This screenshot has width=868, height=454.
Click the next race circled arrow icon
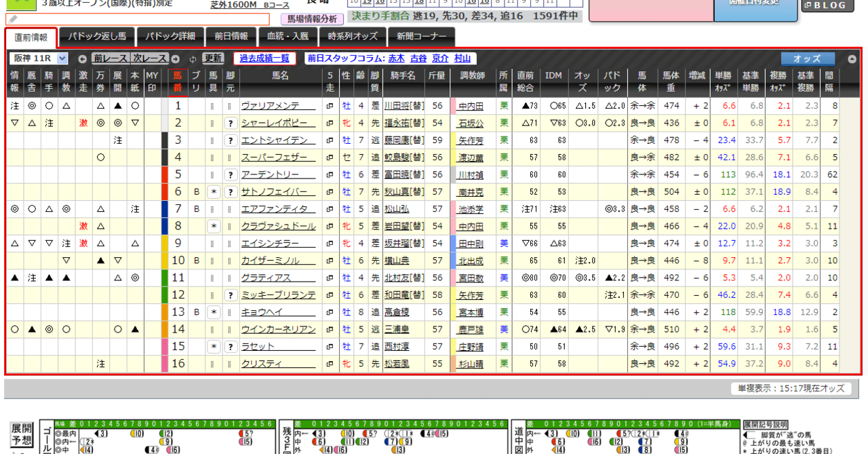[174, 59]
